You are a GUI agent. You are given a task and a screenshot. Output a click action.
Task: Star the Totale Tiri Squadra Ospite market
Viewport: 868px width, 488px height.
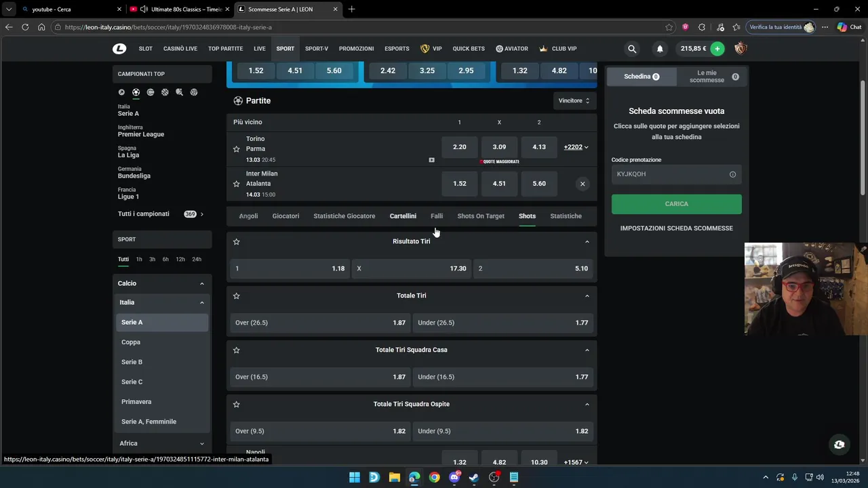coord(237,404)
